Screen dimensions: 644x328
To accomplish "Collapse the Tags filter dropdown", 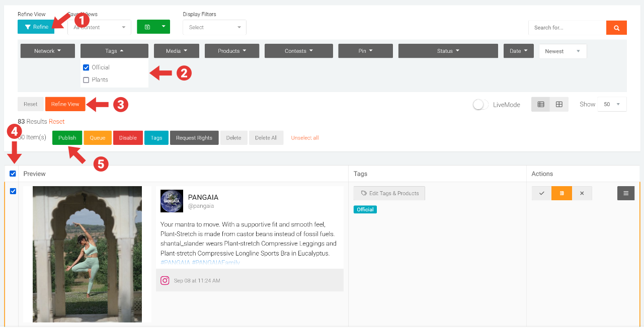I will pos(114,50).
